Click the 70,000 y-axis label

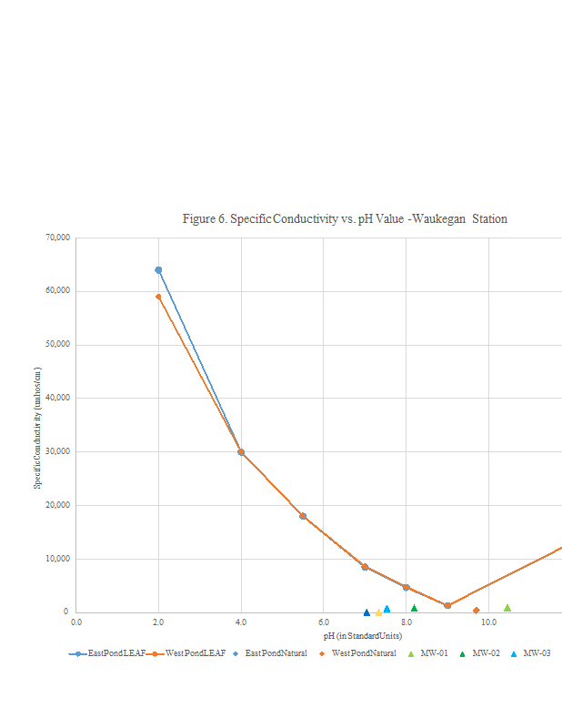pyautogui.click(x=56, y=238)
